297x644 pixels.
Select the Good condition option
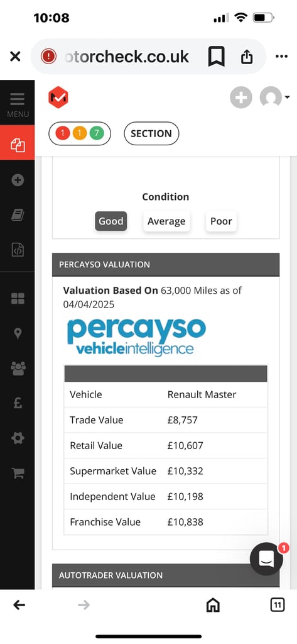coord(111,221)
